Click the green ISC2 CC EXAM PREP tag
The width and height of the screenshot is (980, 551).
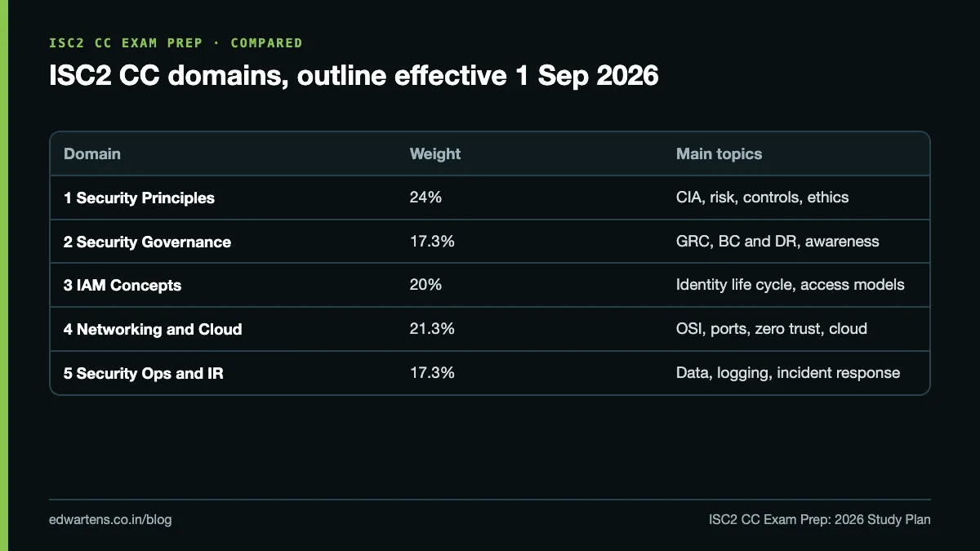(176, 43)
